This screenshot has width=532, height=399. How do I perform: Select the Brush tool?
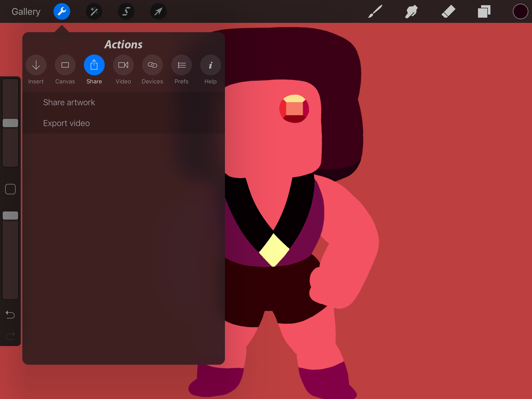coord(375,12)
